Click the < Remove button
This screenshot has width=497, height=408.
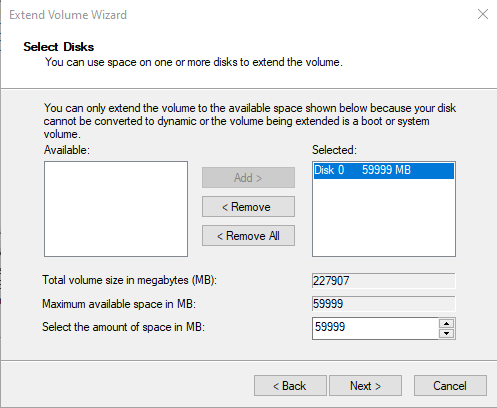[x=248, y=207]
